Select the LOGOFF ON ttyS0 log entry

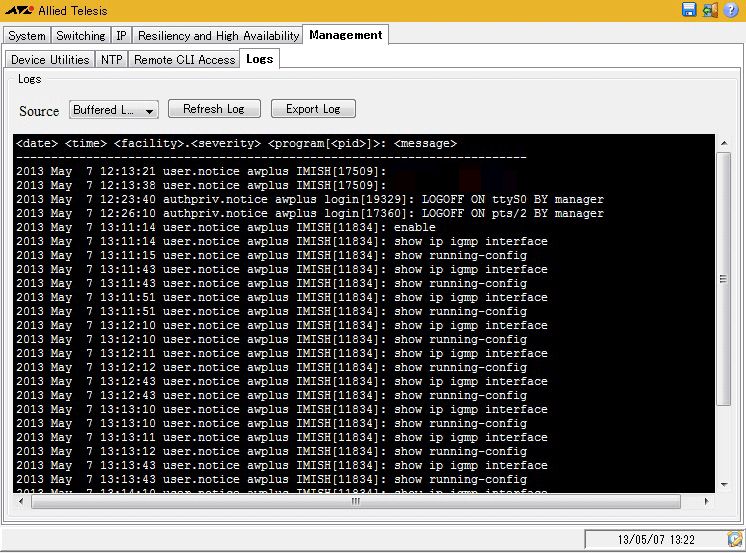(310, 199)
